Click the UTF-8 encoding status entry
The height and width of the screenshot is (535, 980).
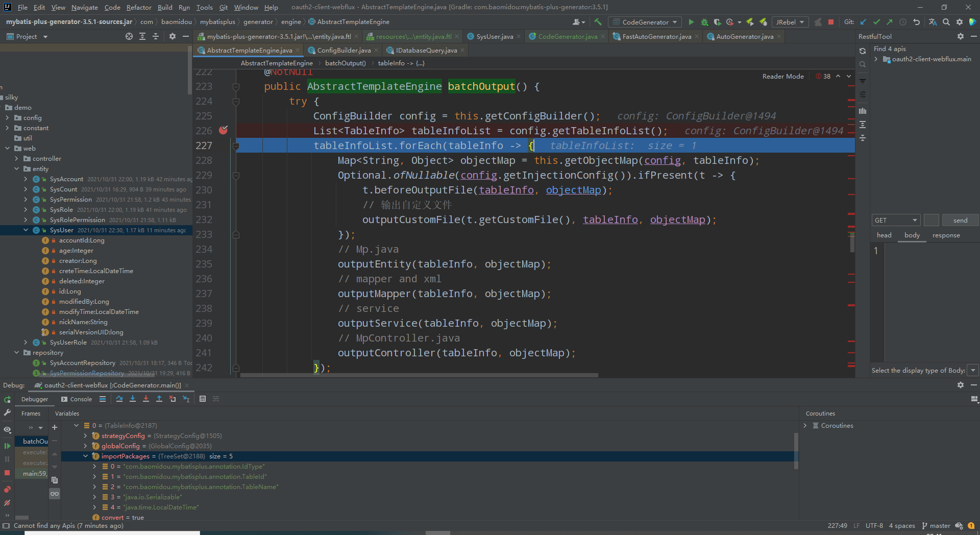click(x=874, y=526)
